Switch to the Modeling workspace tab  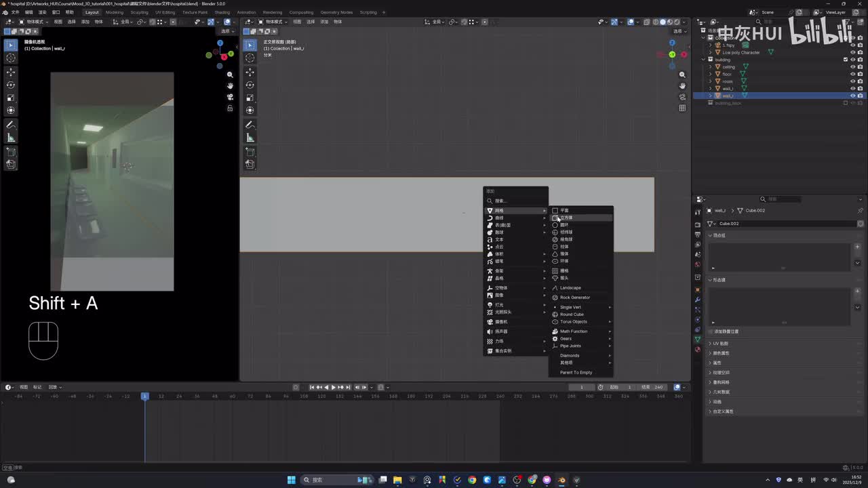click(115, 12)
